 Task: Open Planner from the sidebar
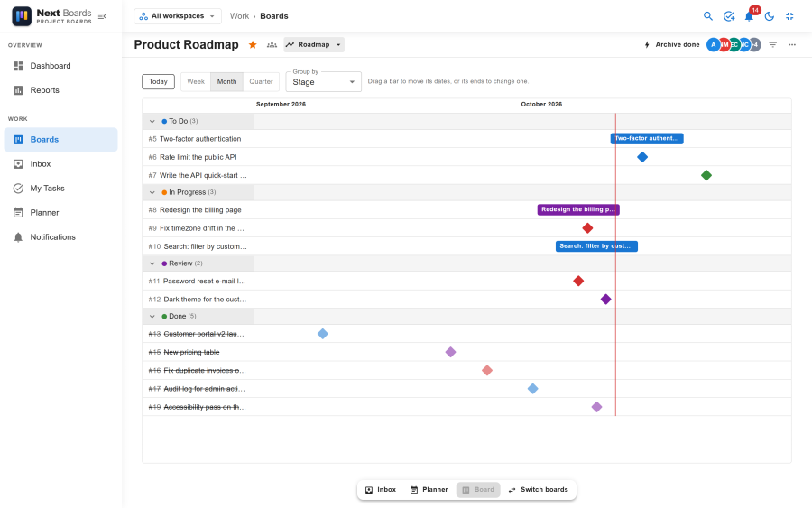(x=61, y=212)
